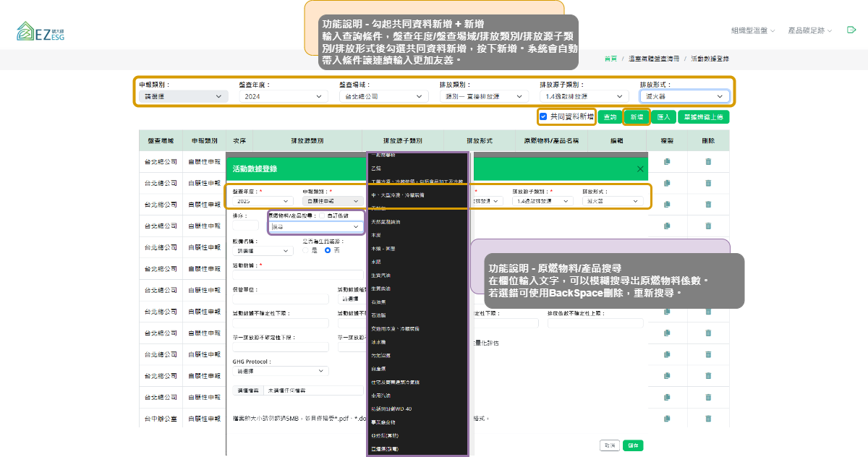This screenshot has width=868, height=457.
Task: Click the delete trash icon in first row
Action: (x=708, y=163)
